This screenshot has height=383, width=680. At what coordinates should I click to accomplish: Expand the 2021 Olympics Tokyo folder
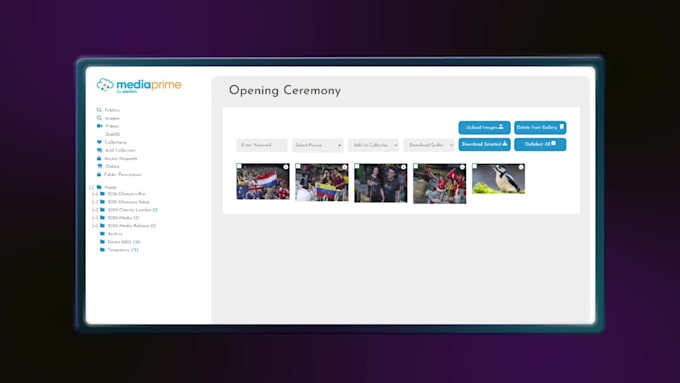[95, 202]
